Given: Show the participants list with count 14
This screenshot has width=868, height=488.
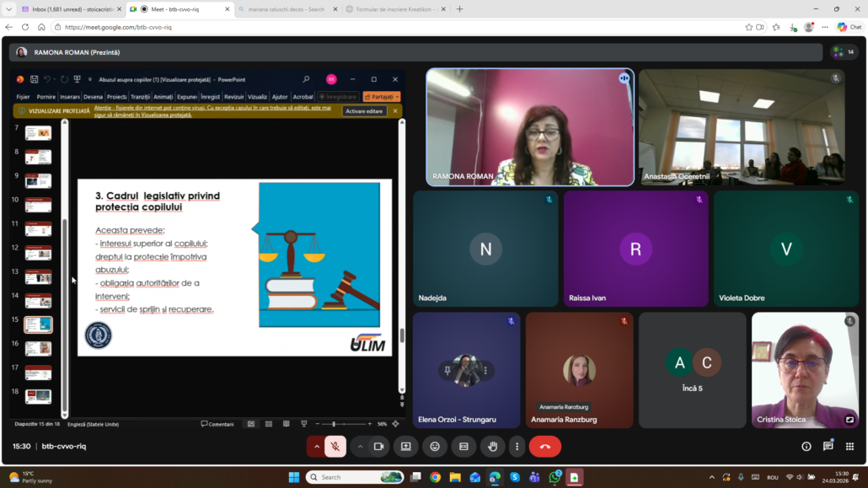Looking at the screenshot, I should point(844,52).
